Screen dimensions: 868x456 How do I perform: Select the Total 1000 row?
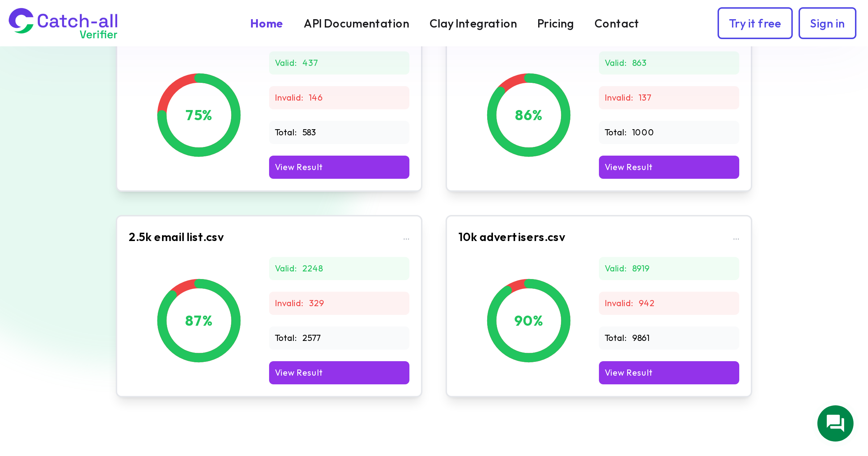tap(669, 132)
